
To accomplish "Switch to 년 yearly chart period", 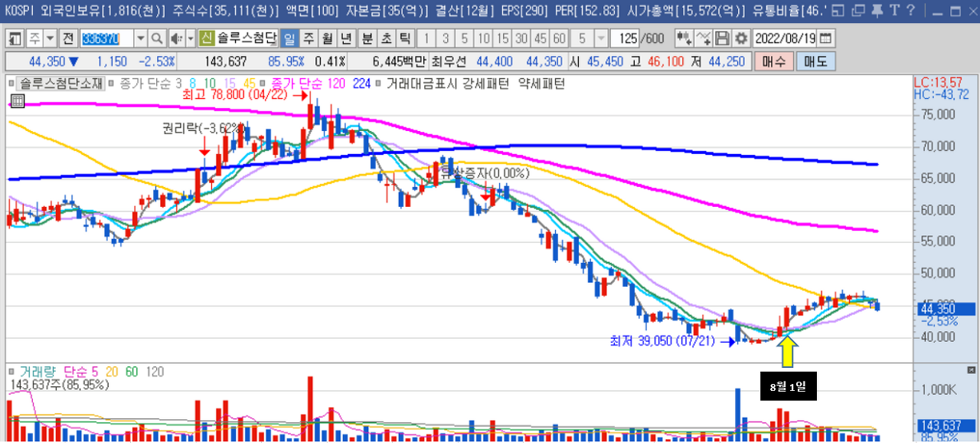I will pos(346,38).
